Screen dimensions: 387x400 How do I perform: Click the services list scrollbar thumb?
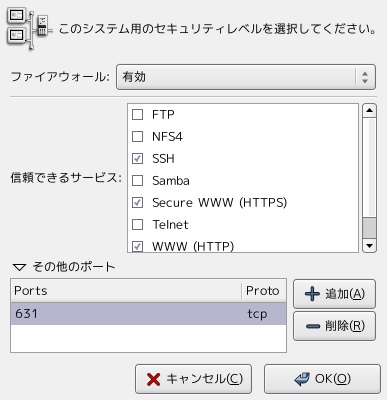point(369,228)
